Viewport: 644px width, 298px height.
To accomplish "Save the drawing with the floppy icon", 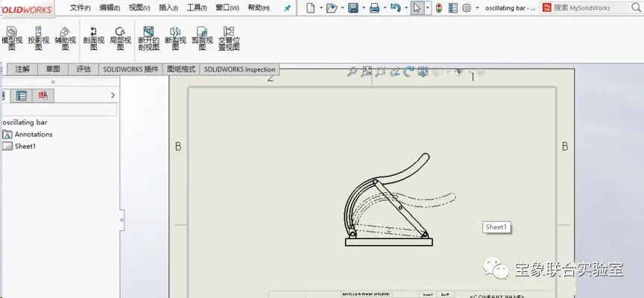I will [x=353, y=7].
